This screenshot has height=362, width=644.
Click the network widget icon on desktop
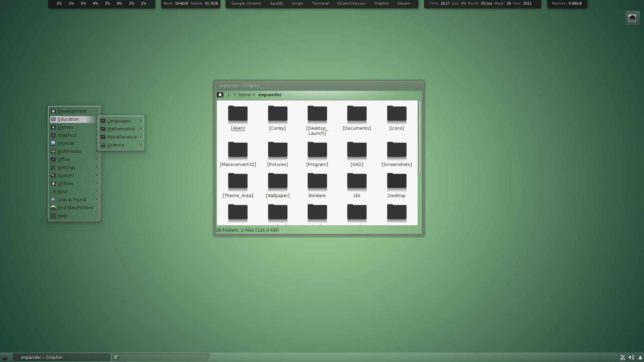pyautogui.click(x=632, y=18)
